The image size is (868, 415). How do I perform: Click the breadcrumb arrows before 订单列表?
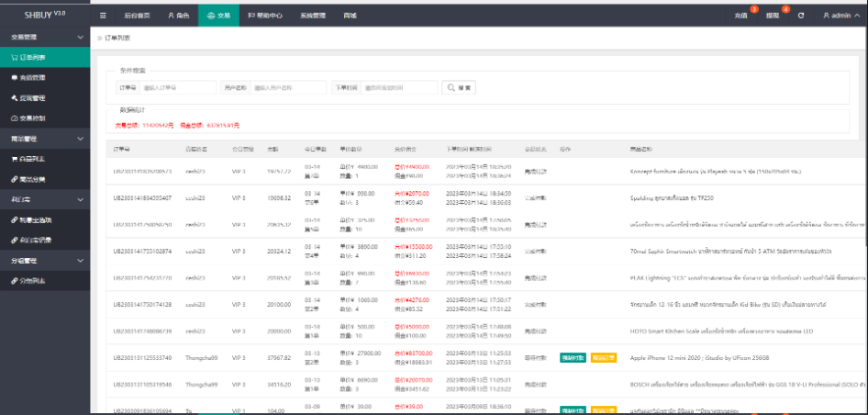coord(100,39)
